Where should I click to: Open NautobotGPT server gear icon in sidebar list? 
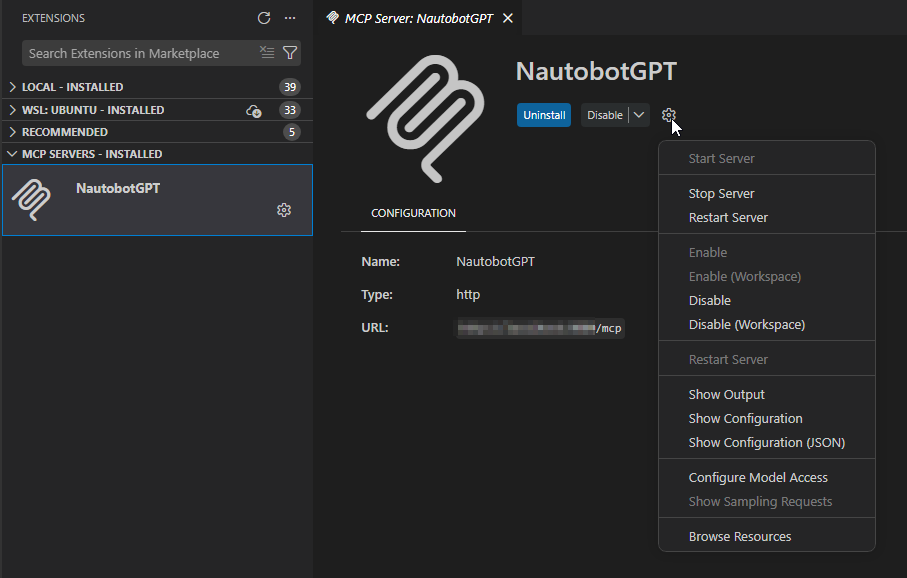point(284,210)
